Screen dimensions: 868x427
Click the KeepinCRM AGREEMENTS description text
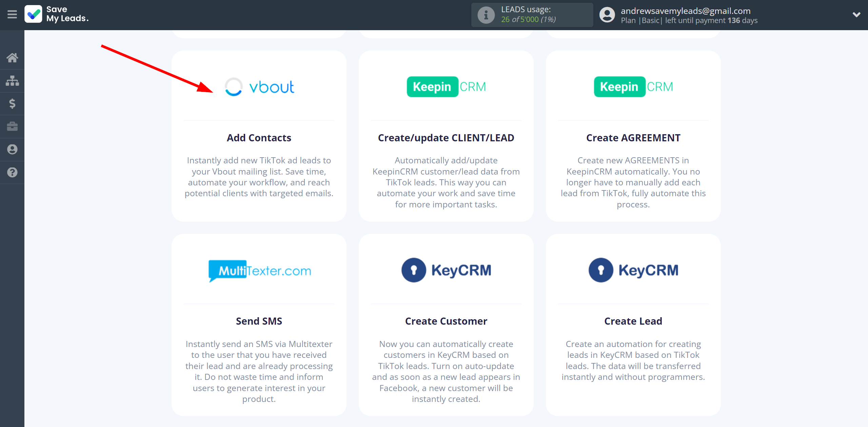[633, 182]
